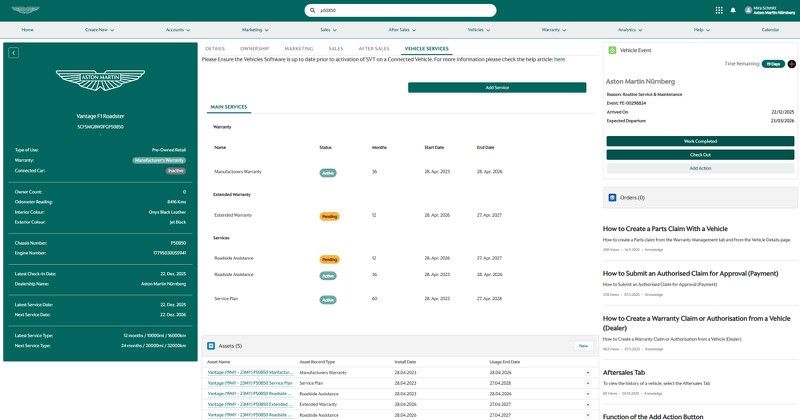
Task: Click the Aston Martin wings logo in header
Action: (27, 10)
